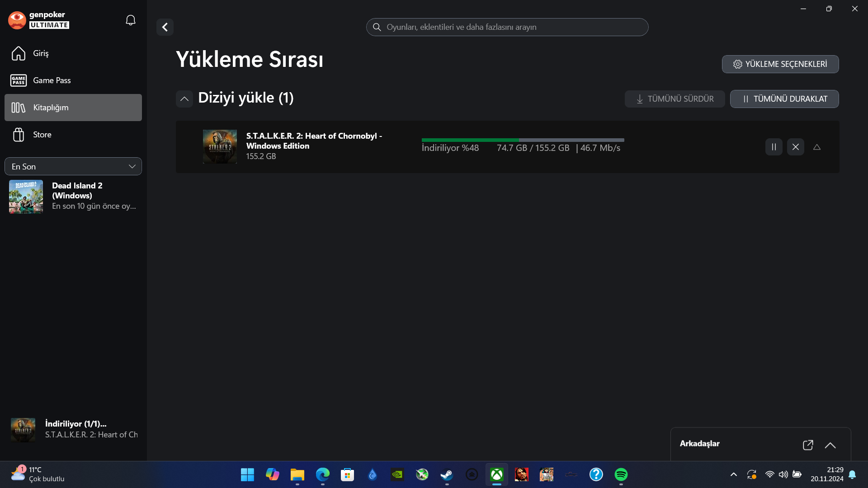The image size is (868, 488).
Task: Open battery status in system tray
Action: pos(797,474)
